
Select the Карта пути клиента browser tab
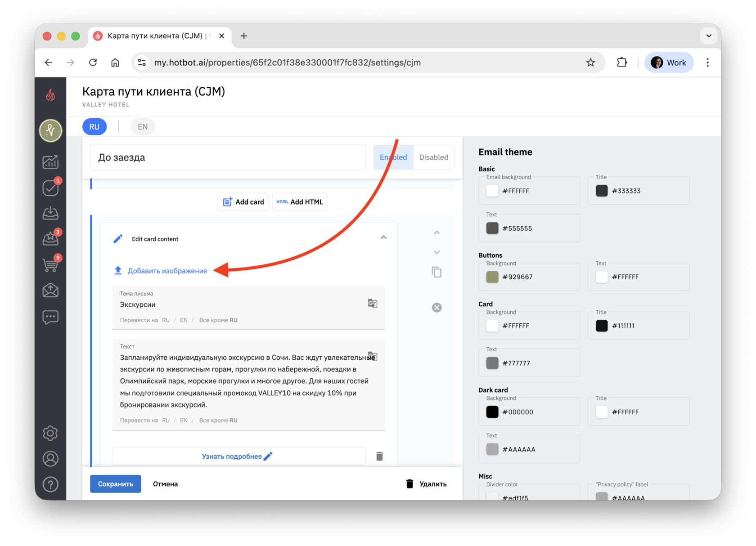tap(160, 36)
